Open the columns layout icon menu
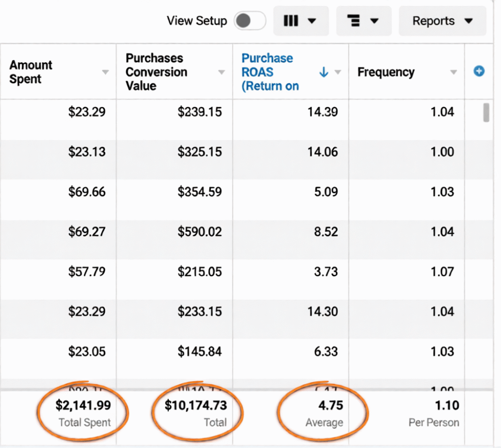 [300, 21]
